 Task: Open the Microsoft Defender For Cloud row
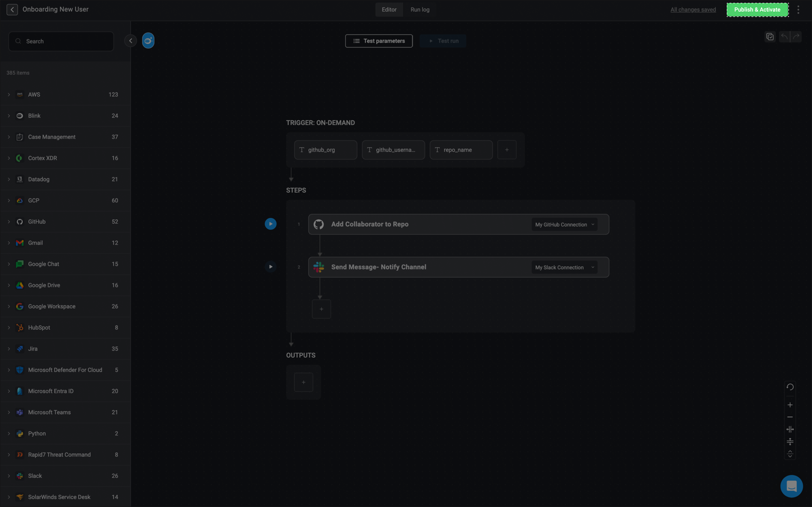pos(65,370)
